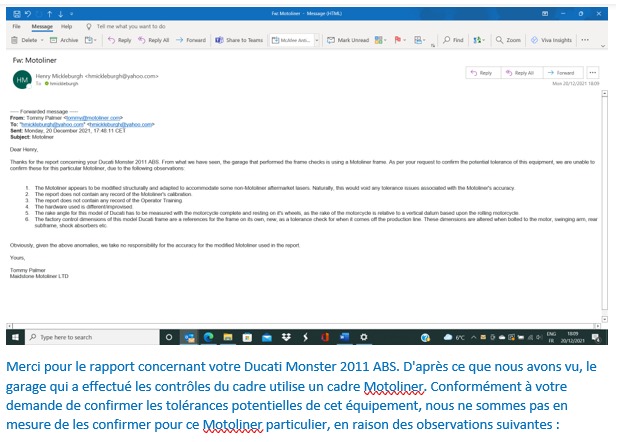
Task: Open the Categorize color squares dropdown
Action: pos(380,40)
